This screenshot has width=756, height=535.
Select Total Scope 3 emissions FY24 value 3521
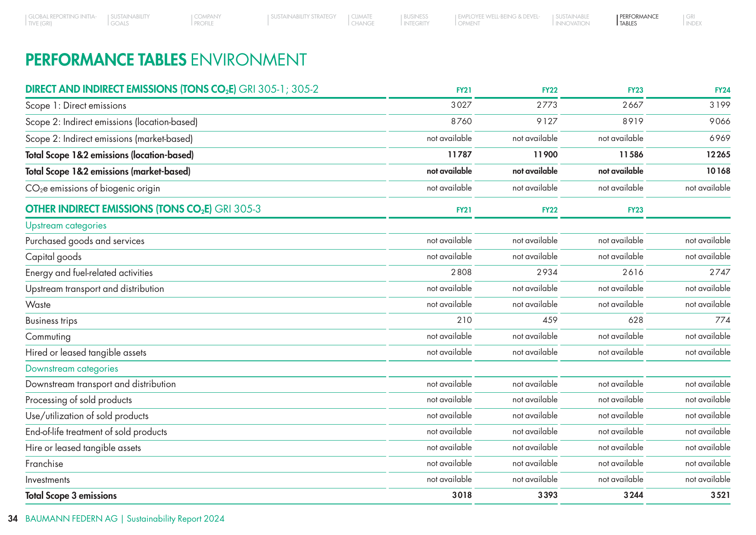(720, 495)
